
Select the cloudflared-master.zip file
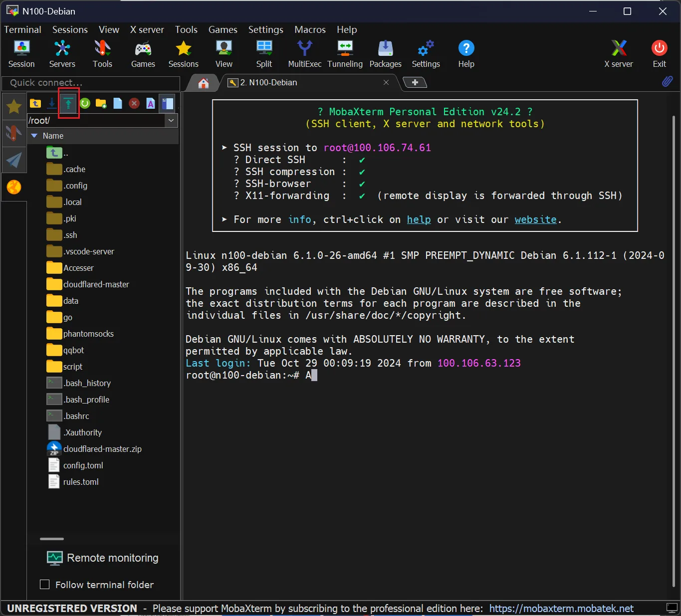[102, 449]
